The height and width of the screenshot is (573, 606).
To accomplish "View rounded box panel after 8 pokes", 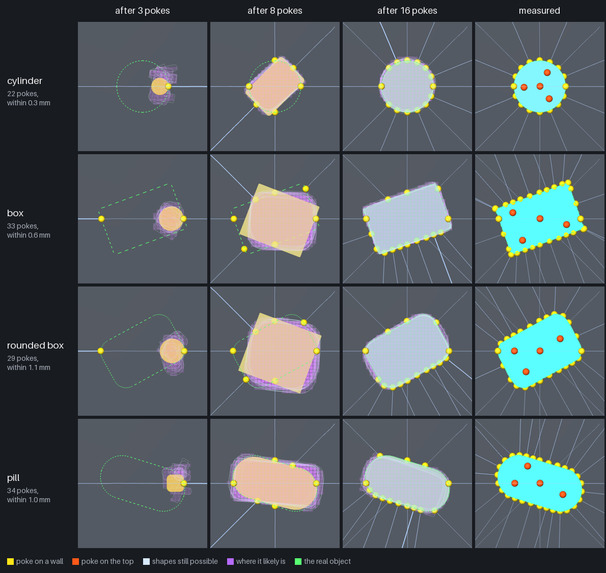I will point(275,351).
